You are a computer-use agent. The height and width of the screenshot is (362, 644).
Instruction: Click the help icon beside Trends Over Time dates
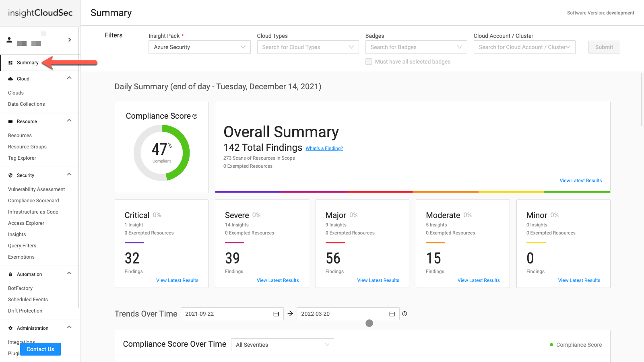[405, 314]
